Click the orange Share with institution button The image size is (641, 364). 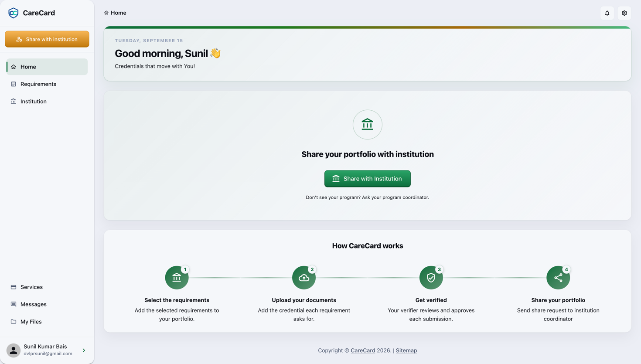pos(47,39)
